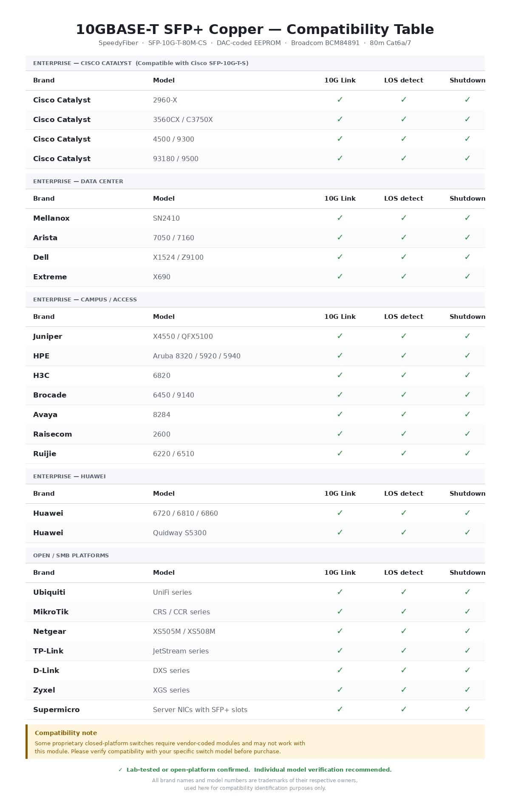The width and height of the screenshot is (510, 812).
Task: Select the Enterprise — Data Center section header
Action: (x=255, y=181)
